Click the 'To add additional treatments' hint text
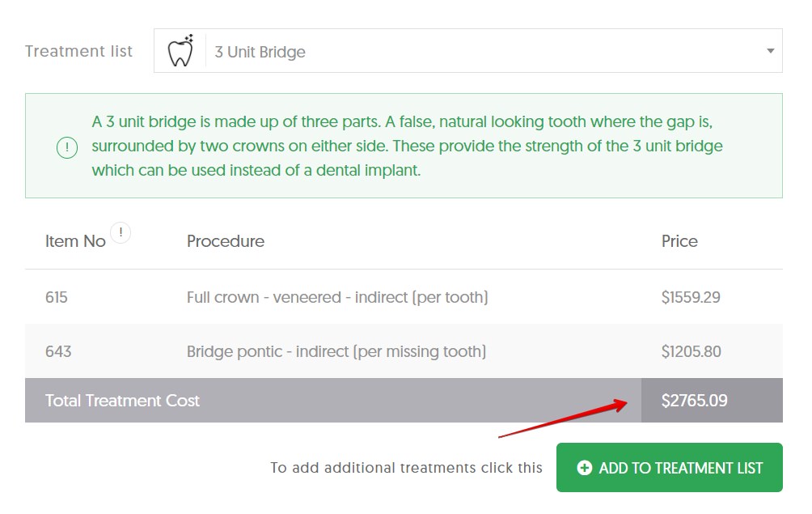 (x=406, y=468)
